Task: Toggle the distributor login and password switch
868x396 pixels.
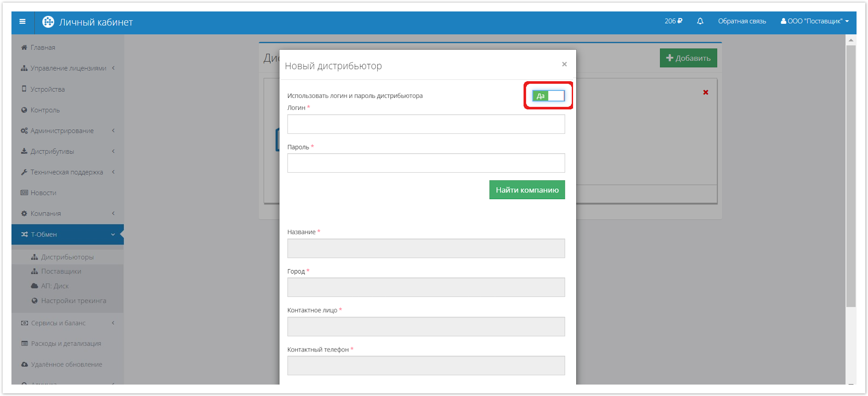Action: pyautogui.click(x=548, y=96)
